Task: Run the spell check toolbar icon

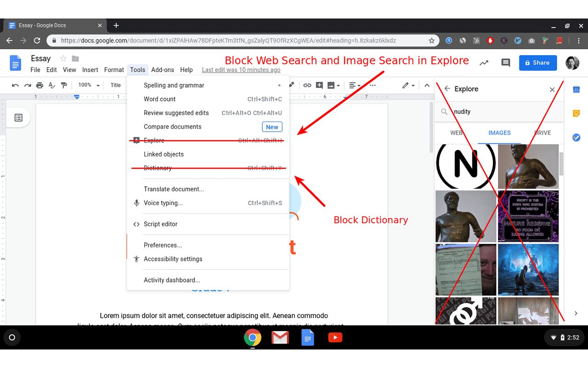Action: click(x=52, y=85)
